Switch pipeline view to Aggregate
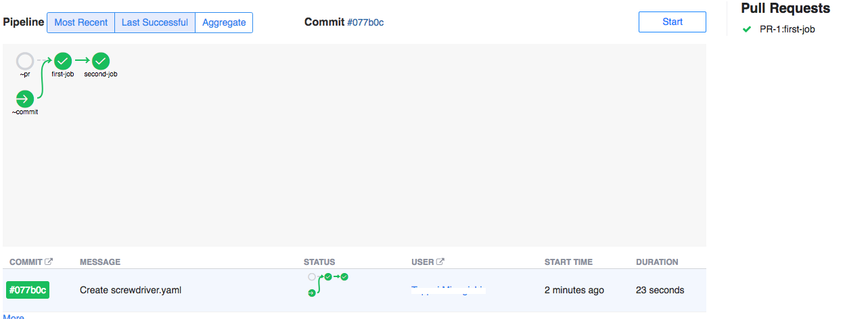This screenshot has height=319, width=868. (224, 22)
